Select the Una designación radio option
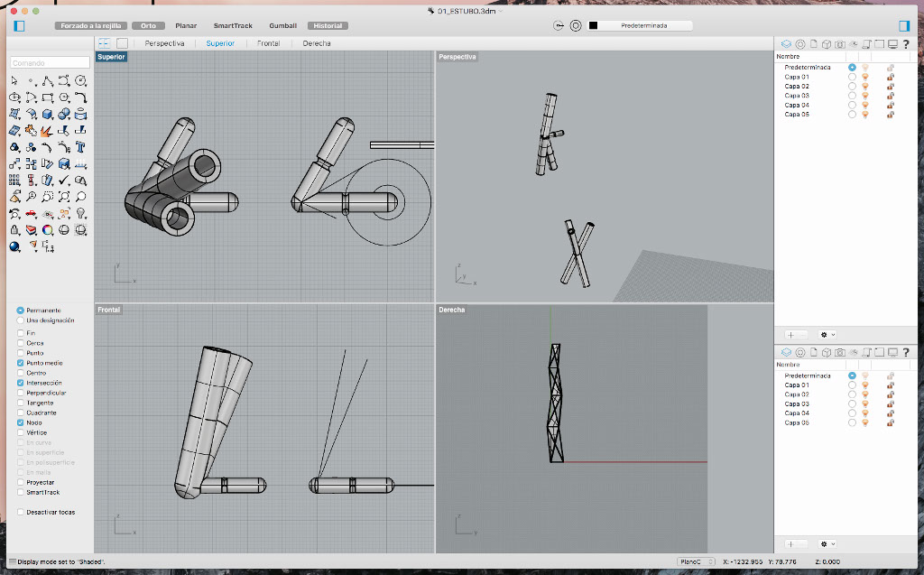The width and height of the screenshot is (924, 575). click(x=21, y=320)
